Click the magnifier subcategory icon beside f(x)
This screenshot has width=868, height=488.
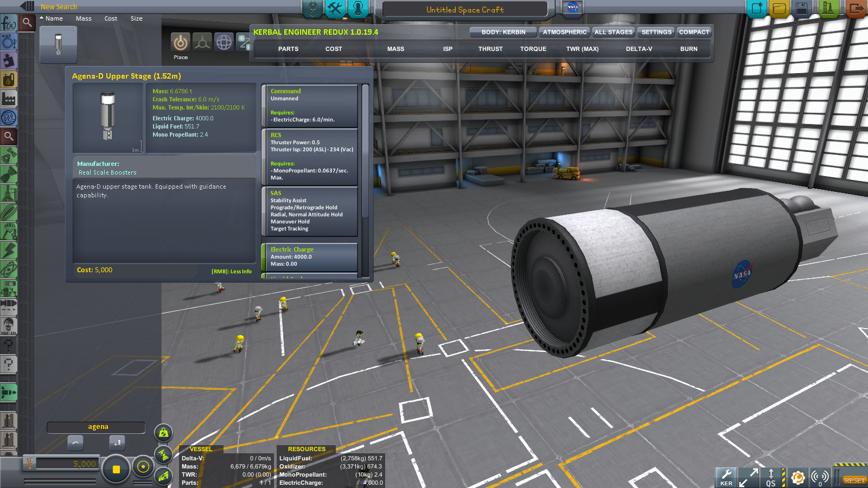point(27,23)
